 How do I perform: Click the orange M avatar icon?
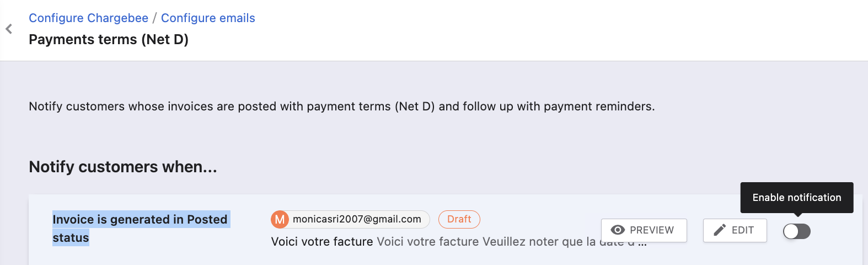[x=280, y=219]
